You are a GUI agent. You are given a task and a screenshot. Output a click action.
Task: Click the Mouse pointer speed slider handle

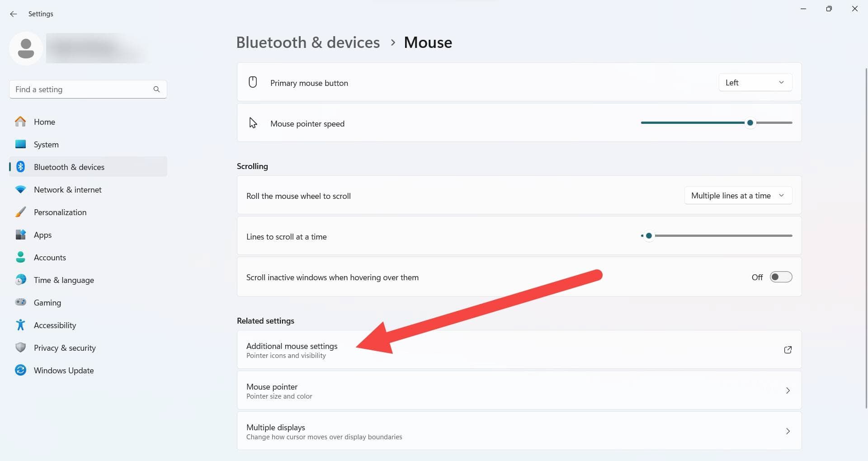(x=750, y=123)
